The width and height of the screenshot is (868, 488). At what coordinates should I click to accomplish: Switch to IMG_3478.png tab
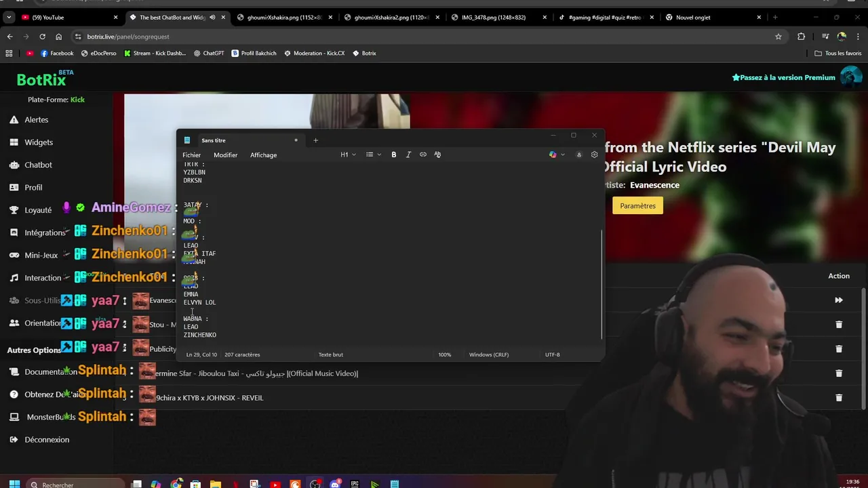pyautogui.click(x=498, y=18)
